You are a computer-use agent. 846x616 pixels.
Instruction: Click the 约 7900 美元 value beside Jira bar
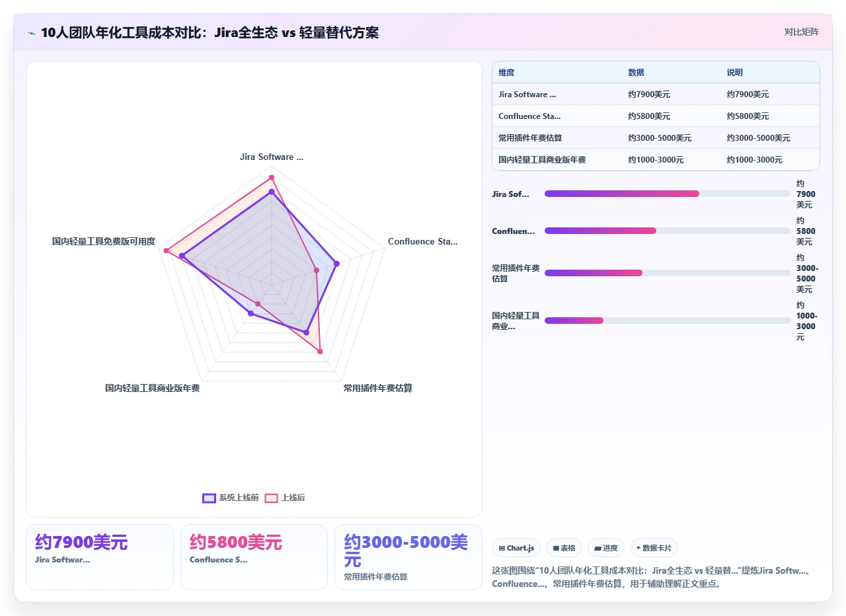pyautogui.click(x=806, y=194)
